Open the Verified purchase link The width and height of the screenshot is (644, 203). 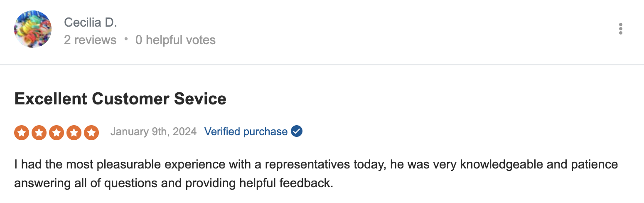tap(246, 132)
